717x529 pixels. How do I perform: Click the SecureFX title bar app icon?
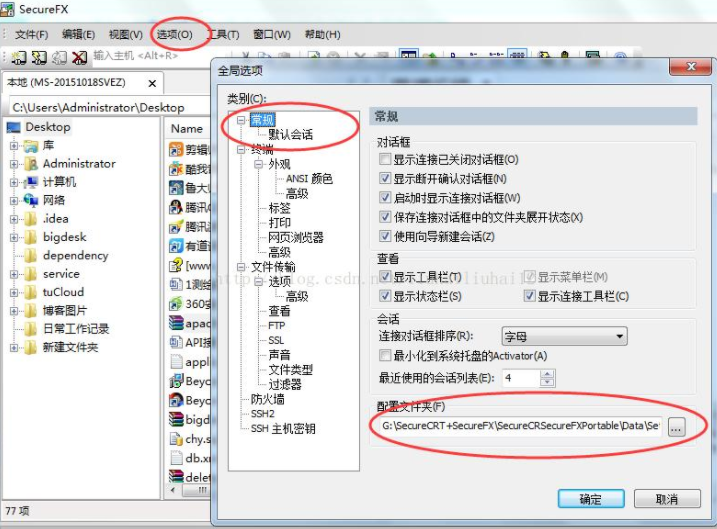point(7,9)
